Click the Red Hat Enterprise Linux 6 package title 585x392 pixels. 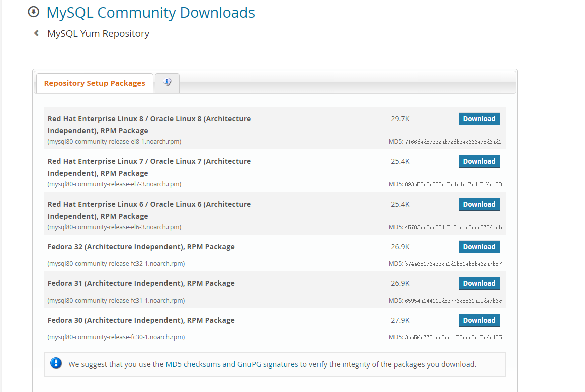[149, 210]
